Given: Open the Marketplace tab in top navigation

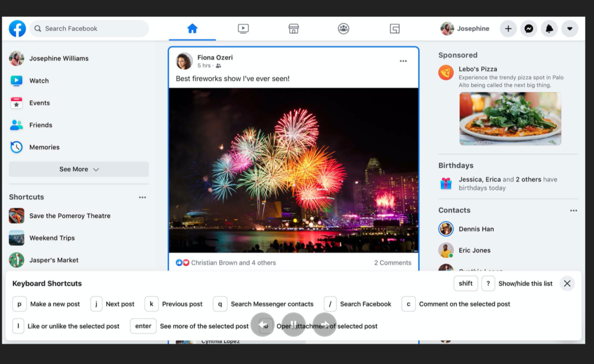Looking at the screenshot, I should 294,28.
